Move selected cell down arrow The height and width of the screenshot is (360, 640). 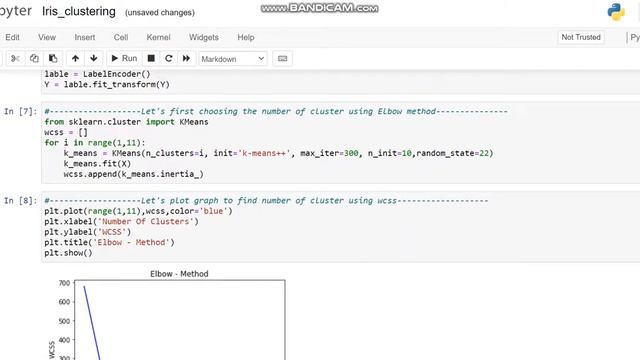(x=93, y=59)
